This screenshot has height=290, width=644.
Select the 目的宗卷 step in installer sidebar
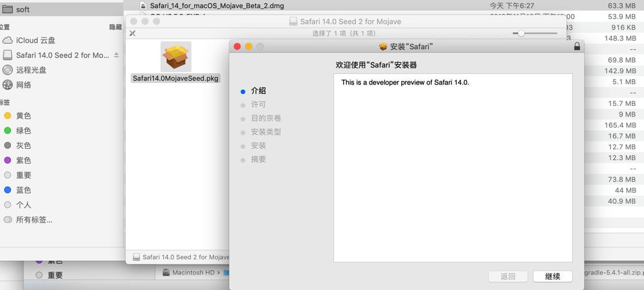coord(266,118)
